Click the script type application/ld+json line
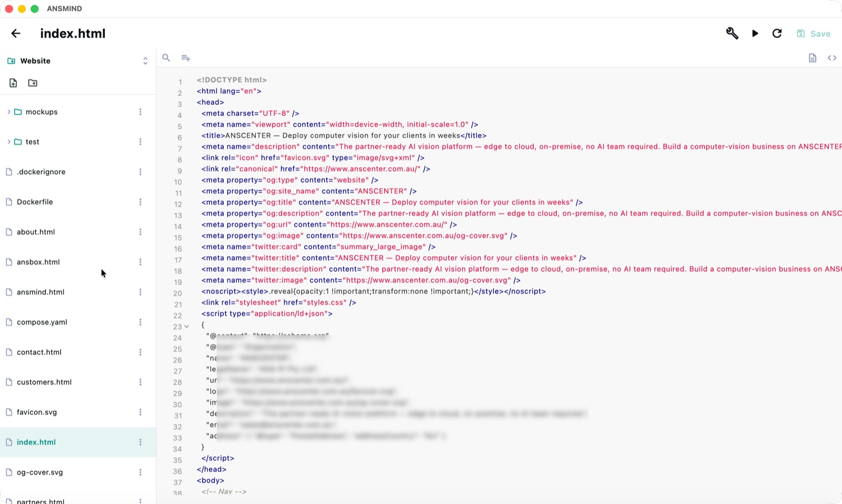Screen dimensions: 842x504 coord(267,314)
